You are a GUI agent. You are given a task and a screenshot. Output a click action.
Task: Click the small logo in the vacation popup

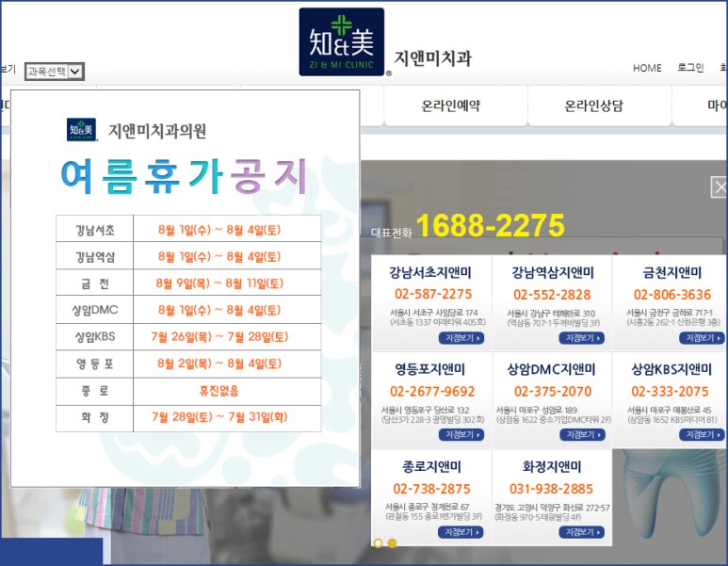click(81, 130)
